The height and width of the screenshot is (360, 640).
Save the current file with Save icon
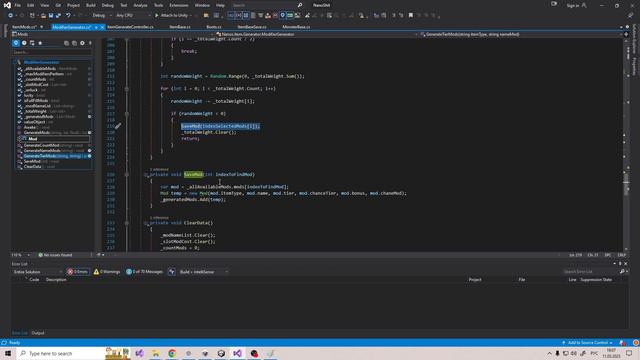51,16
